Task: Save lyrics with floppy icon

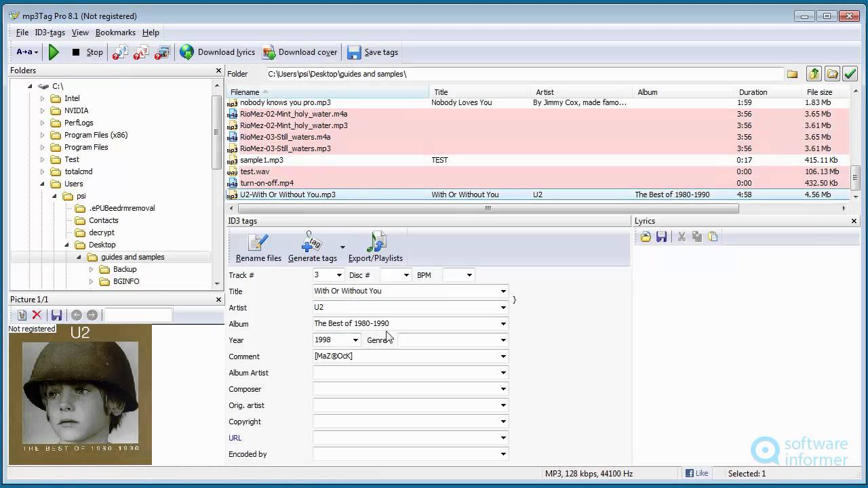Action: click(x=661, y=237)
